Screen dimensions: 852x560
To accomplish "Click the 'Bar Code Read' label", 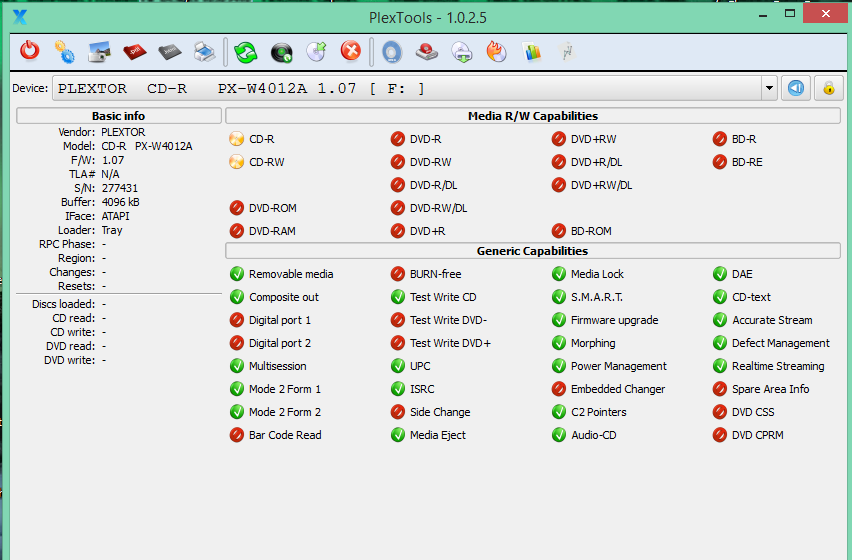I will click(x=285, y=435).
